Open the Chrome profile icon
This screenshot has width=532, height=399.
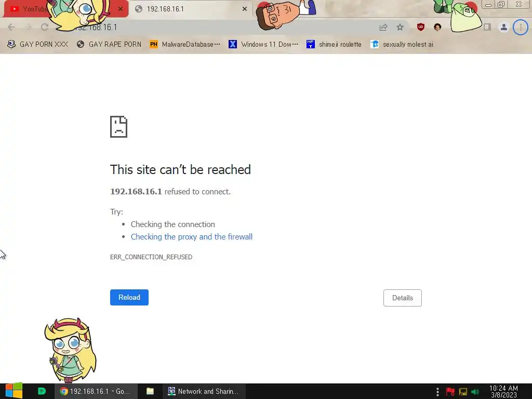pos(504,27)
